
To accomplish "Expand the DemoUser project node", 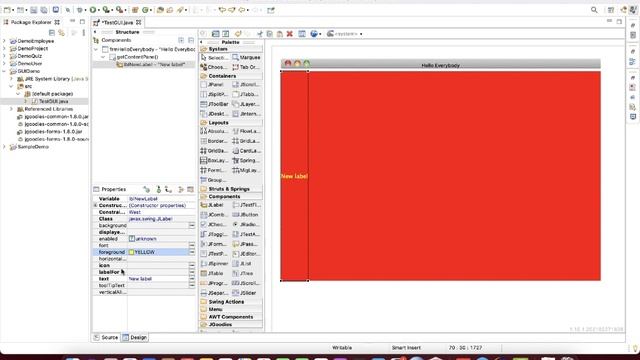I will tap(4, 64).
